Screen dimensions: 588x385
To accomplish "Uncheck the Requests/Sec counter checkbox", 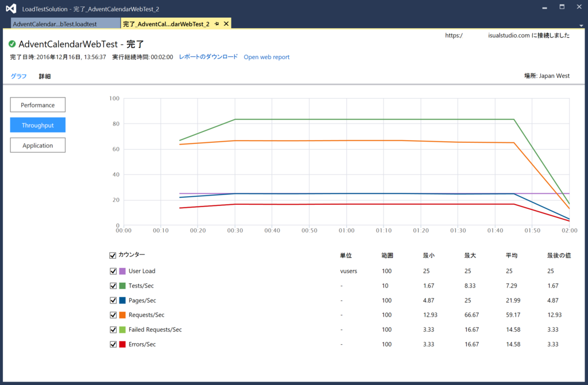I will [x=113, y=315].
